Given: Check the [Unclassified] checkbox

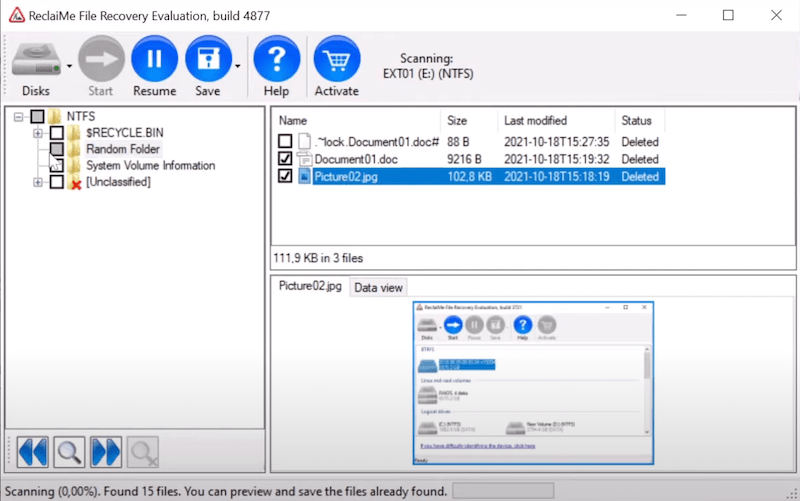Looking at the screenshot, I should point(57,182).
